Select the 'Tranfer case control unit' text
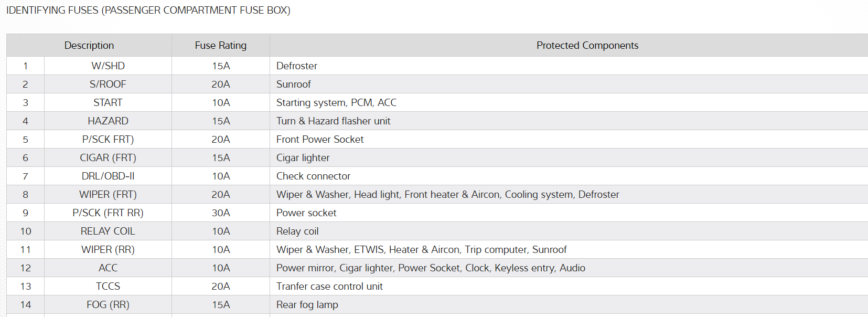The width and height of the screenshot is (868, 317). click(x=329, y=287)
